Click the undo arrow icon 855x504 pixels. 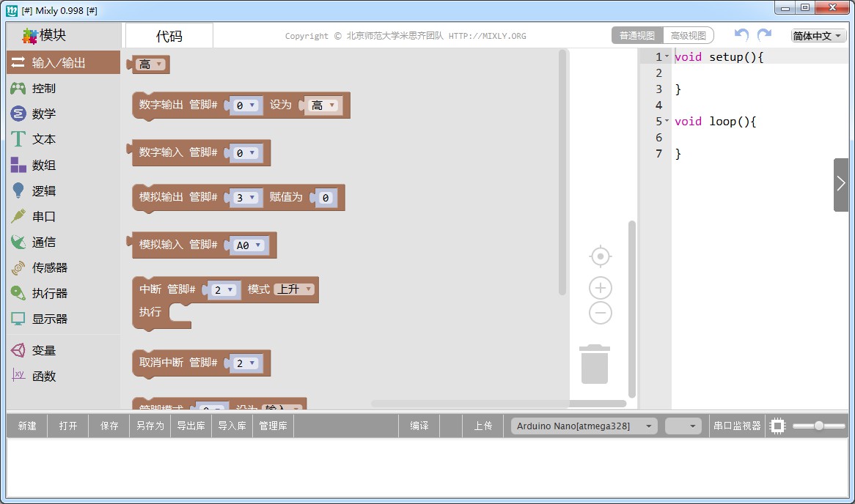pos(741,35)
